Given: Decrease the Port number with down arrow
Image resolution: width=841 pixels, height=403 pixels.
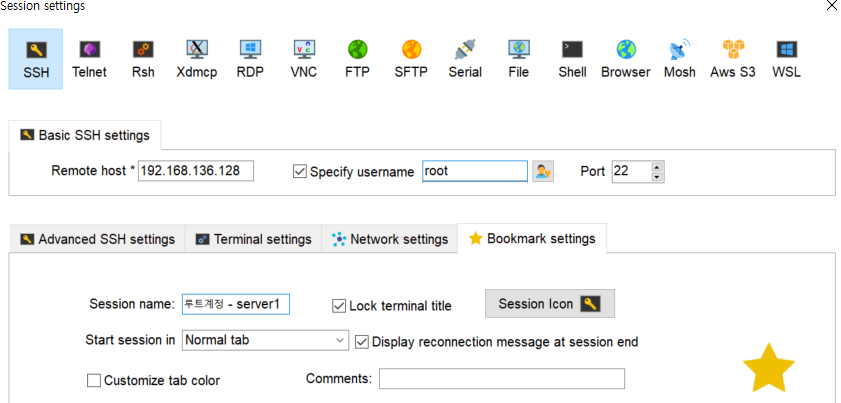Looking at the screenshot, I should coord(657,177).
